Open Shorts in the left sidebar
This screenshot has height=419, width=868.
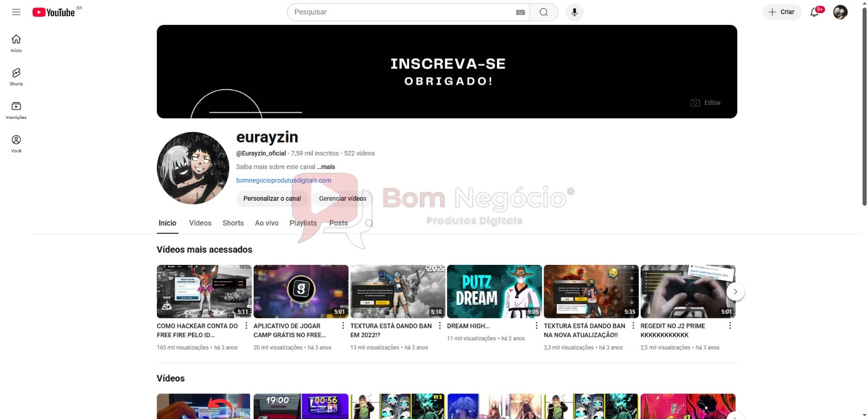16,77
